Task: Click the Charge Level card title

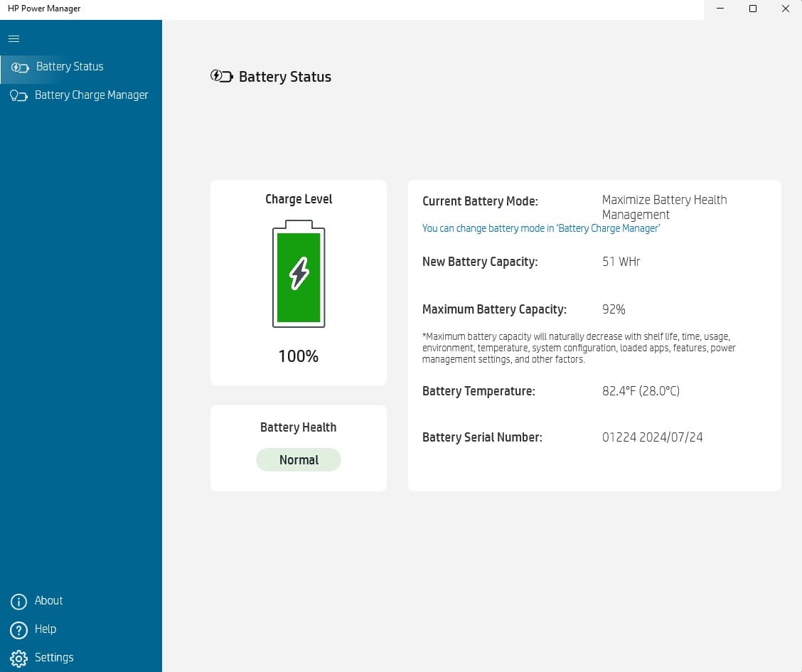Action: click(299, 199)
